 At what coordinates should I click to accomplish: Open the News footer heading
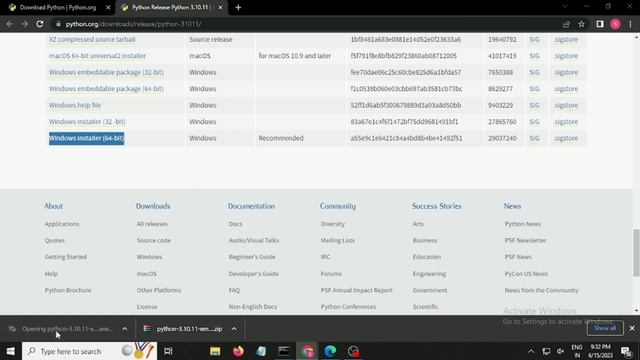pyautogui.click(x=512, y=206)
